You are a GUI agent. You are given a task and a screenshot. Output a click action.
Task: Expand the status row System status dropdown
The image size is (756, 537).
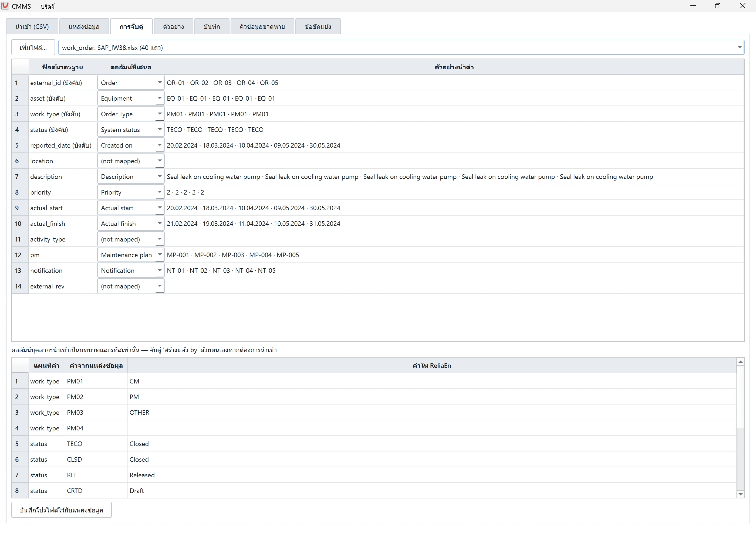pyautogui.click(x=131, y=129)
